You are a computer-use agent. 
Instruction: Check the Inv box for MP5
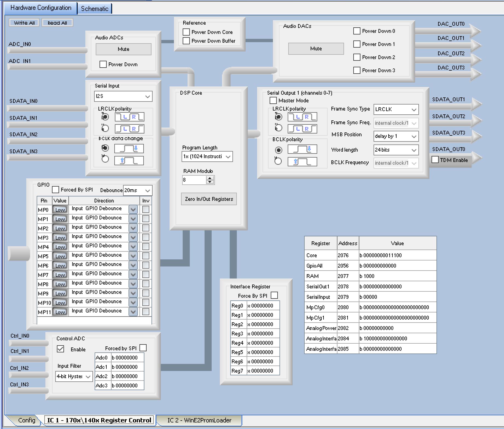(146, 256)
